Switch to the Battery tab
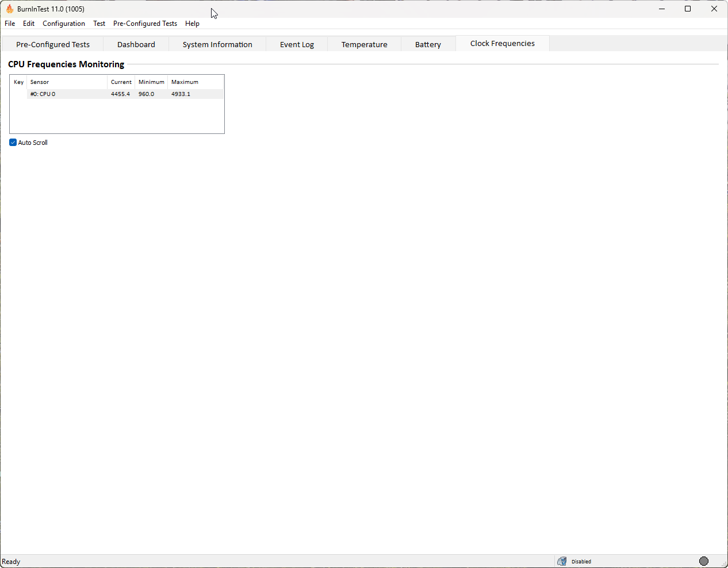This screenshot has height=568, width=728. coord(428,44)
